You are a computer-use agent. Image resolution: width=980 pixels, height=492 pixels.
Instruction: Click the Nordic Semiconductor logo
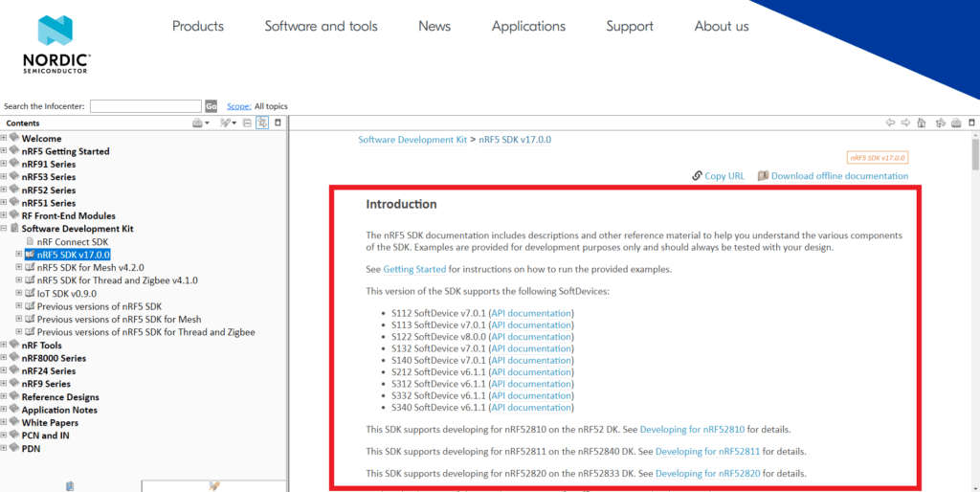click(56, 44)
